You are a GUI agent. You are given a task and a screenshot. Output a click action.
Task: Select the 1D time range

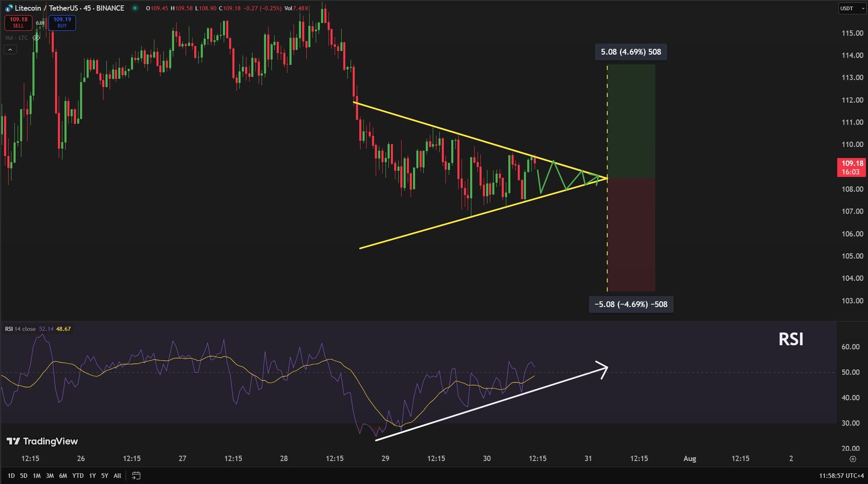[x=11, y=476]
